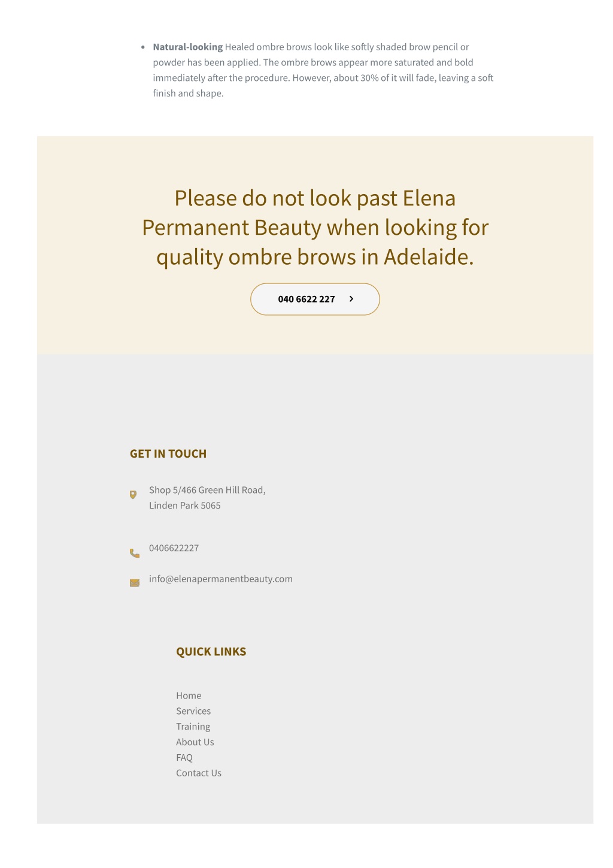Tap the 0406622227 footer phone number
Viewport: 613px width, 868px height.
click(x=174, y=548)
